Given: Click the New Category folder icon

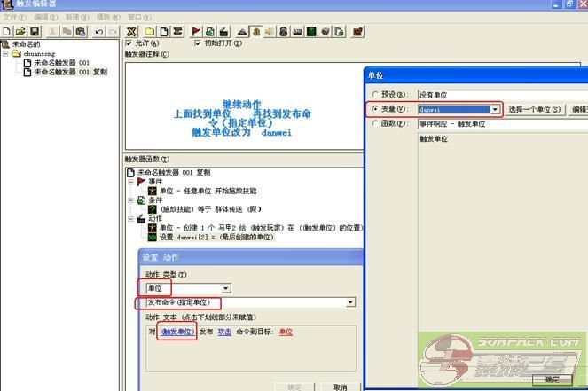Looking at the screenshot, I should (149, 31).
